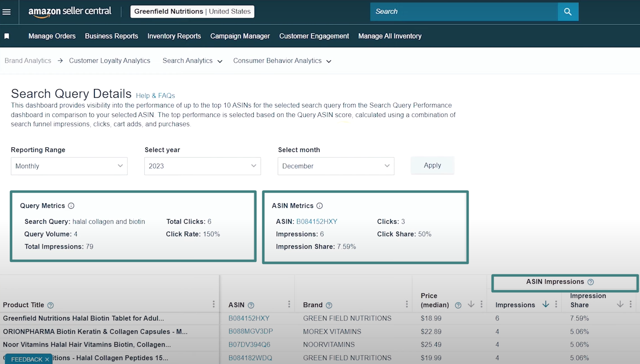Click the $18.99 price cell
Image resolution: width=640 pixels, height=364 pixels.
click(431, 319)
